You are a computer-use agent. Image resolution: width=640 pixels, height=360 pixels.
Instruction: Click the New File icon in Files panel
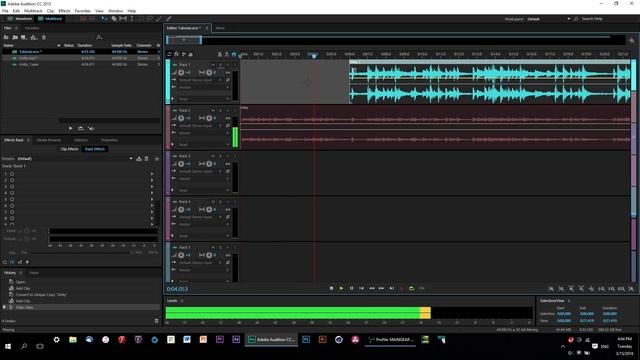click(x=24, y=37)
